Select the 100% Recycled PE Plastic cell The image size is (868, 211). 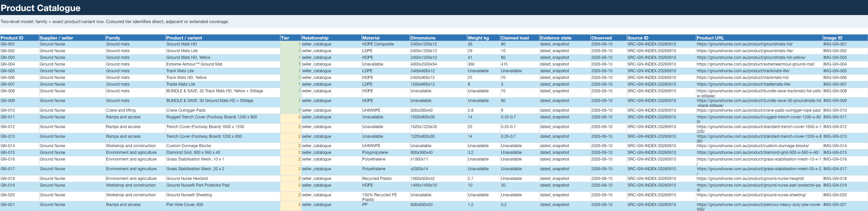pyautogui.click(x=385, y=197)
